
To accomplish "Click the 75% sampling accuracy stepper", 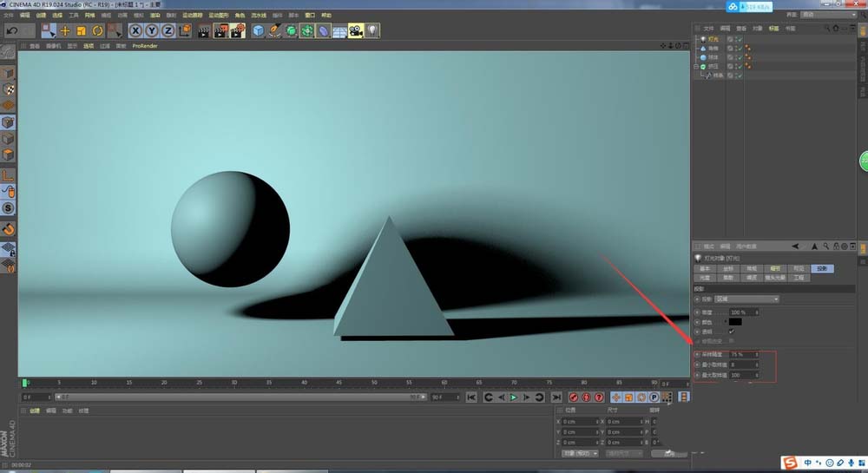I will (757, 355).
